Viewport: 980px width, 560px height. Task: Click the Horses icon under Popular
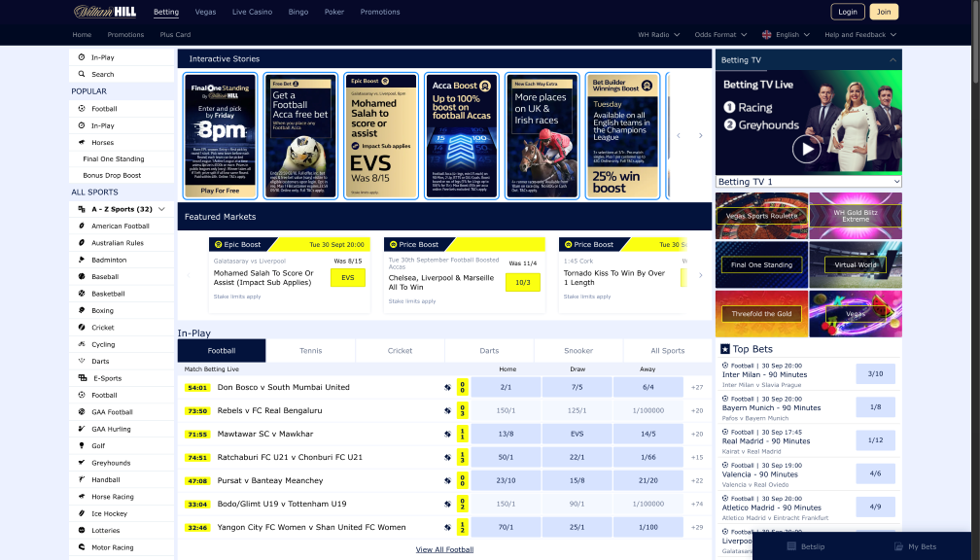pos(82,143)
